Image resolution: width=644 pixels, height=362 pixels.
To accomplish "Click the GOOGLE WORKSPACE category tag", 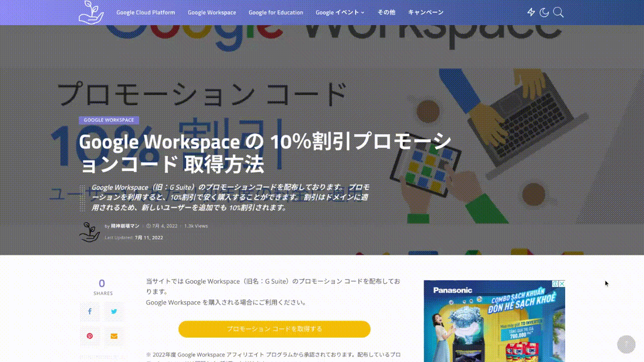I will 109,120.
